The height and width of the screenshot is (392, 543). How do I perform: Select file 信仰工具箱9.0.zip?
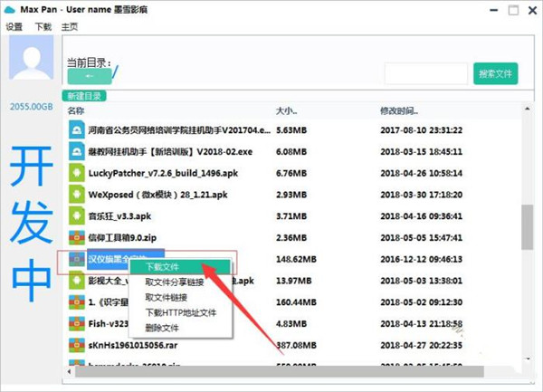tap(122, 237)
